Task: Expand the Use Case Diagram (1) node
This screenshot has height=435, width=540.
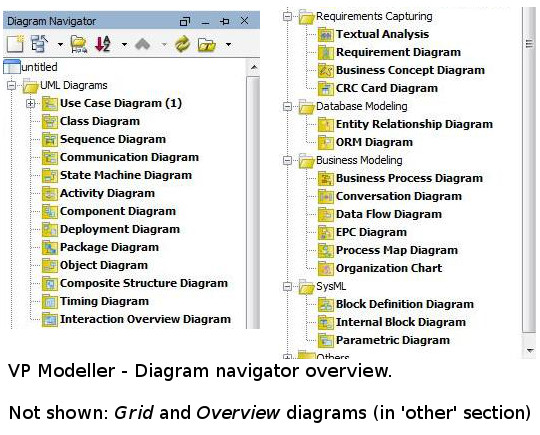Action: pos(31,103)
